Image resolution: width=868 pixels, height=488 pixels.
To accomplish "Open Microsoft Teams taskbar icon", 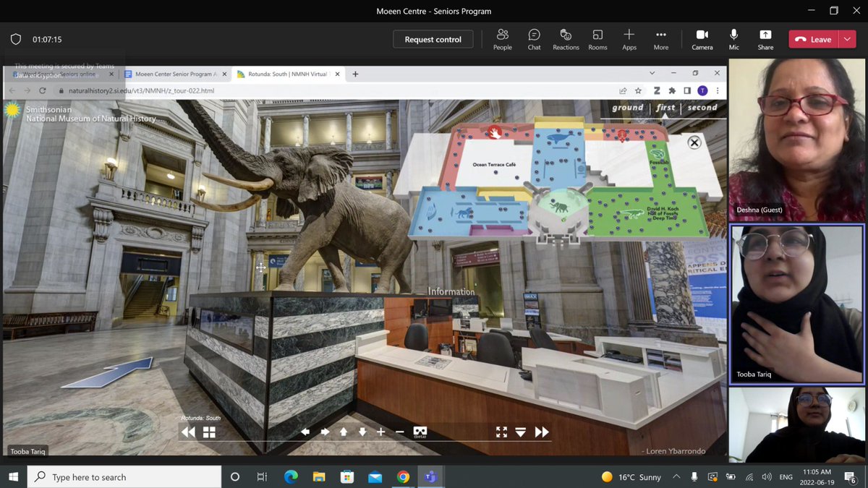I will [x=430, y=476].
